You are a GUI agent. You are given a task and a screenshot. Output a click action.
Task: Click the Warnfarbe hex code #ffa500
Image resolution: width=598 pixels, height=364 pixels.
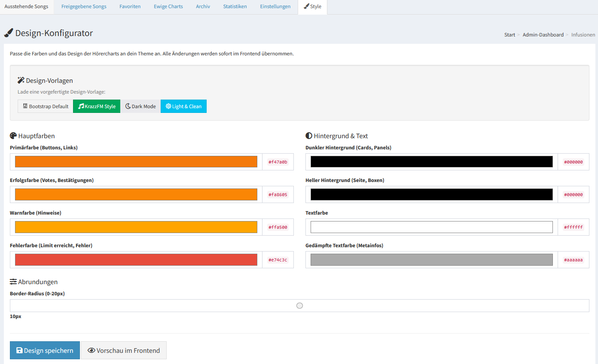278,227
